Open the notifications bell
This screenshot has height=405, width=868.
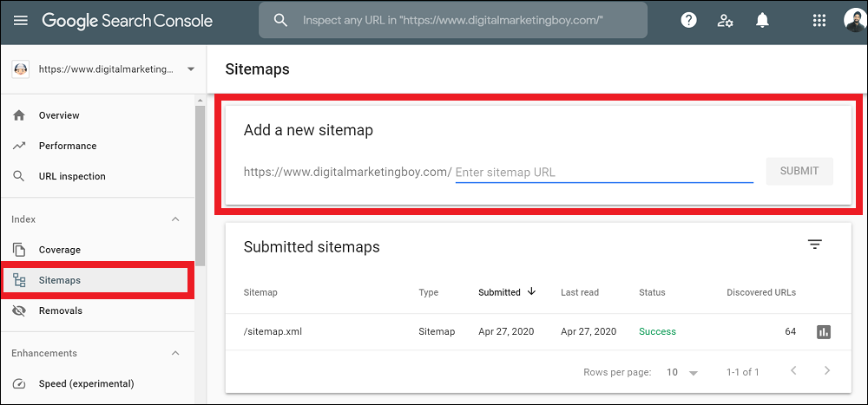[x=762, y=21]
